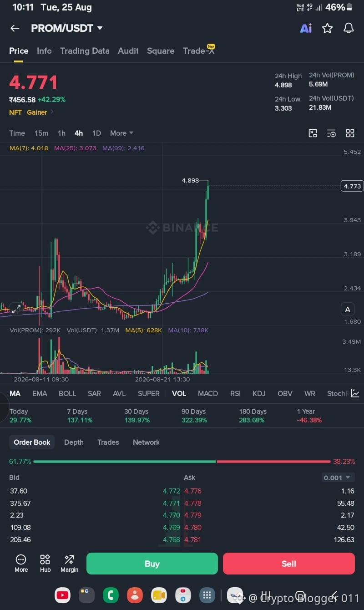Expand the NFT Gainer tag chevron
Viewport: 364px width, 610px height.
pyautogui.click(x=52, y=112)
